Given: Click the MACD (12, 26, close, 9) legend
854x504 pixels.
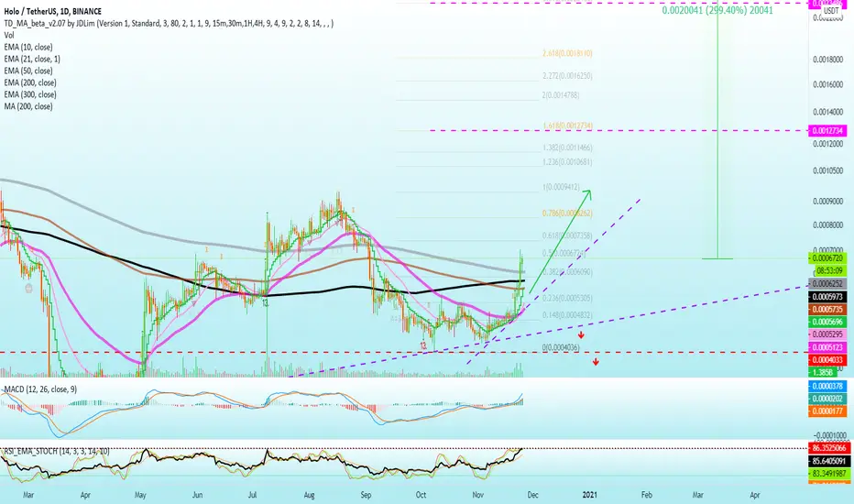Looking at the screenshot, I should coord(40,389).
